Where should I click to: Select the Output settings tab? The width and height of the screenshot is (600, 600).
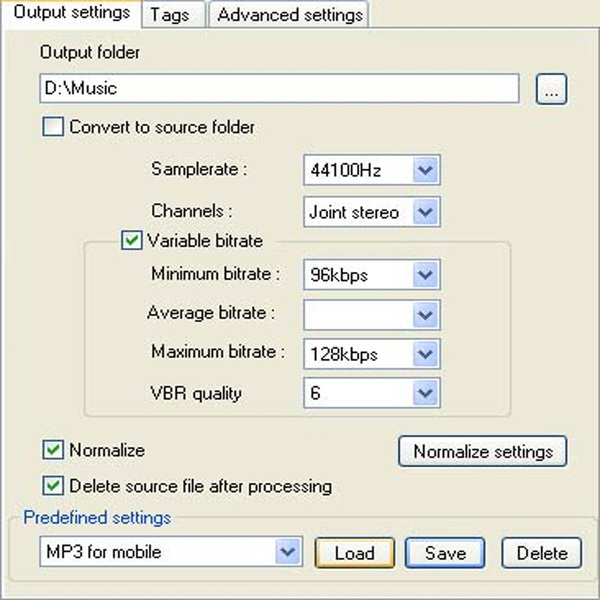tap(72, 13)
